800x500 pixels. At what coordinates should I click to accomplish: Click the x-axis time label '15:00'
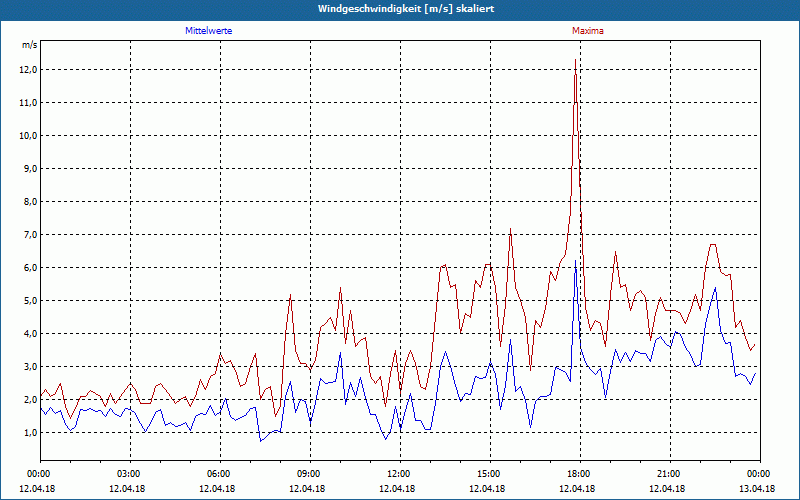490,474
